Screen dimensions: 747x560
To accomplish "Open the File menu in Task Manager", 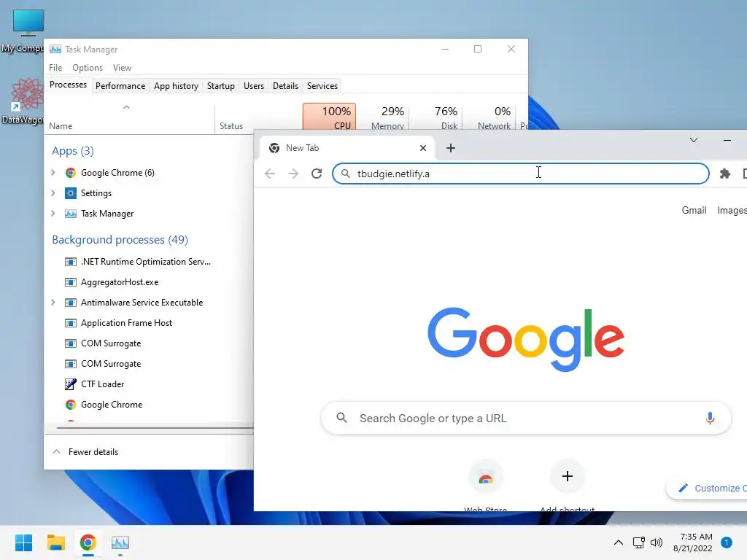I will click(x=55, y=68).
